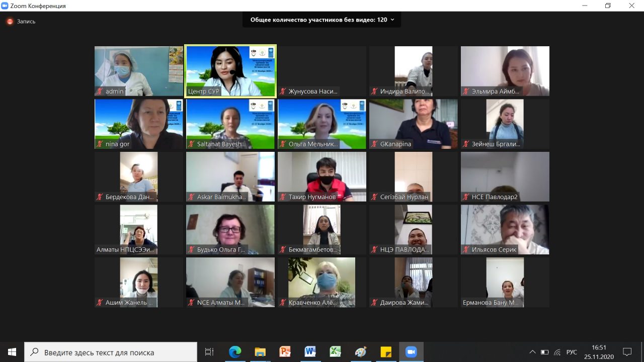
Task: Click the Windows search input field
Action: click(x=111, y=352)
